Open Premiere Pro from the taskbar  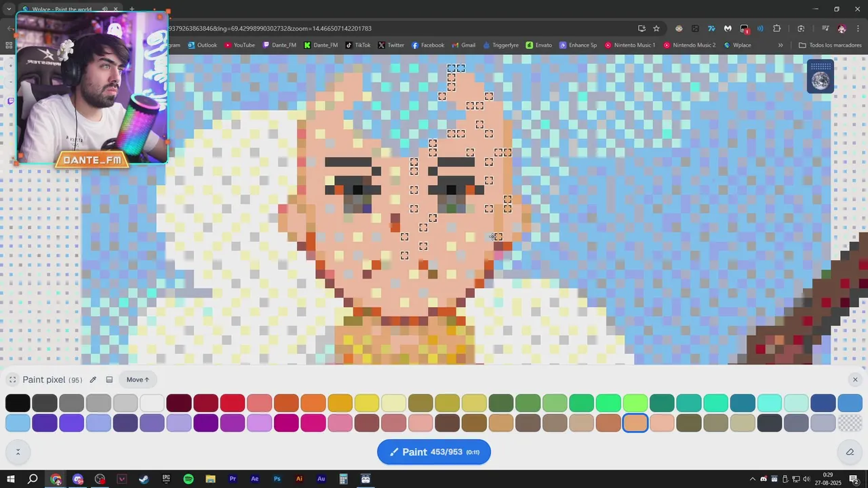233,479
